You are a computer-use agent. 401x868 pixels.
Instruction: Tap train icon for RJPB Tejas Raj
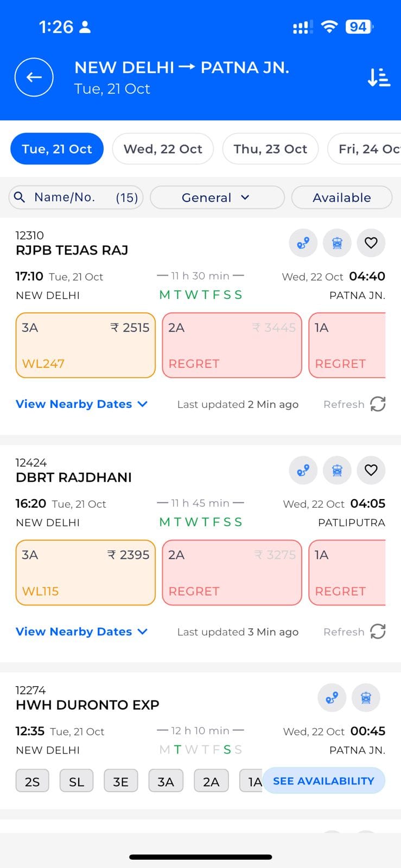tap(337, 242)
